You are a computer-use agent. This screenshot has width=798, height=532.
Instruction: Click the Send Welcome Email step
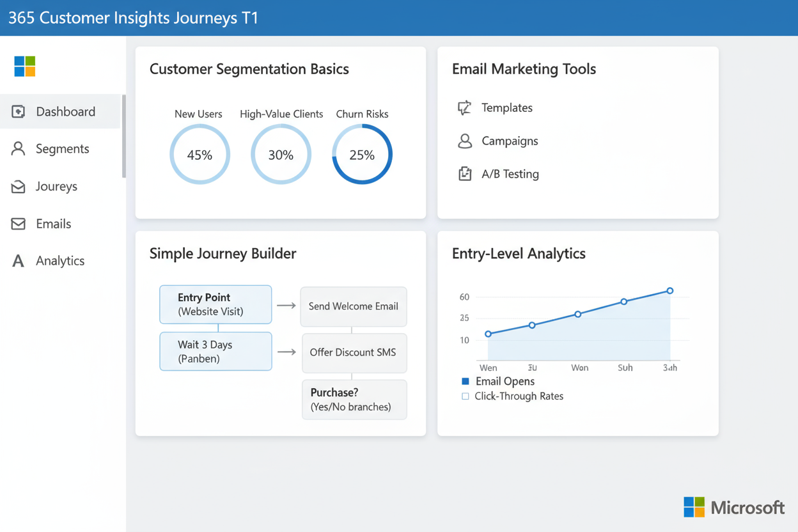[x=353, y=306]
